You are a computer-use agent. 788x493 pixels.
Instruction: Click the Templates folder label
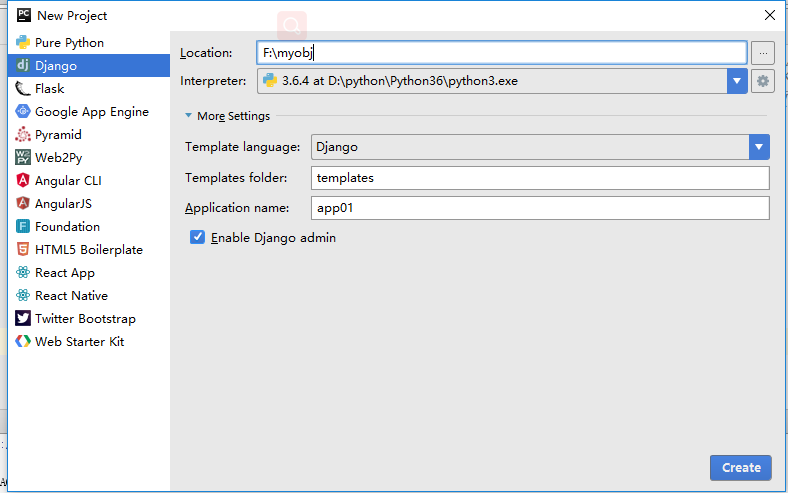(236, 178)
